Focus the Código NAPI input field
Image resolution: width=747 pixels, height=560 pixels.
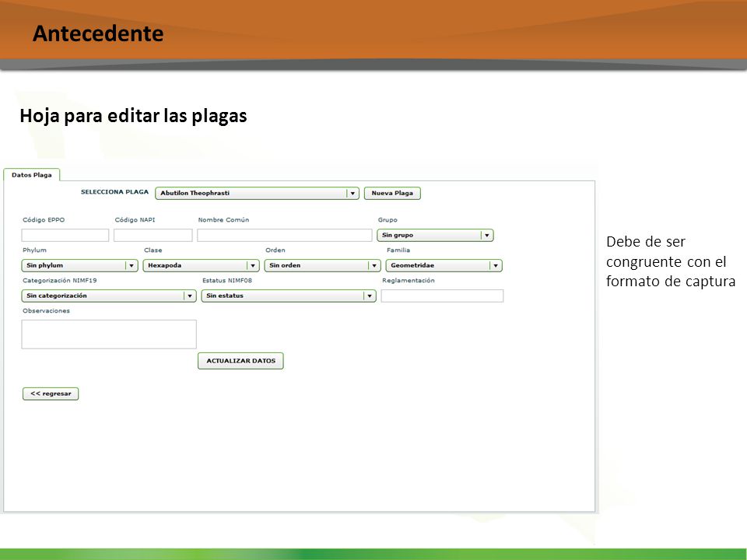pyautogui.click(x=153, y=235)
